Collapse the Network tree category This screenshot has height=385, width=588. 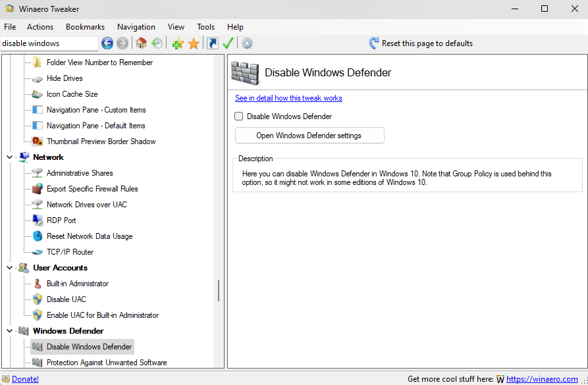(10, 157)
